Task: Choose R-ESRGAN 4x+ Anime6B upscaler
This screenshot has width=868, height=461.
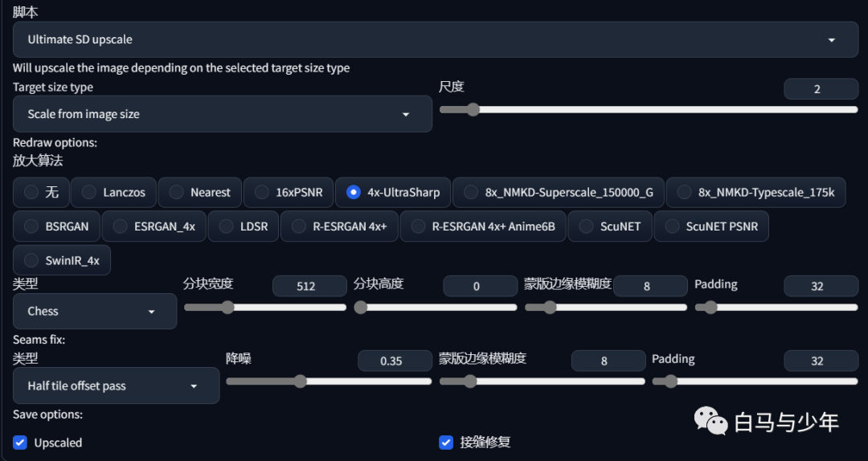Action: pyautogui.click(x=483, y=226)
